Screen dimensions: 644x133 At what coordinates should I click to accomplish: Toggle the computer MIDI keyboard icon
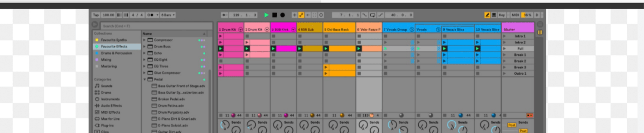click(x=494, y=15)
